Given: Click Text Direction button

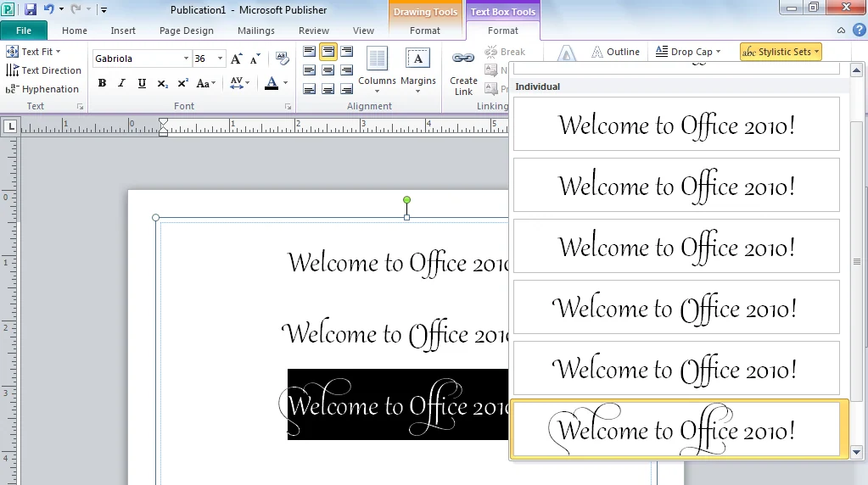Looking at the screenshot, I should (44, 70).
